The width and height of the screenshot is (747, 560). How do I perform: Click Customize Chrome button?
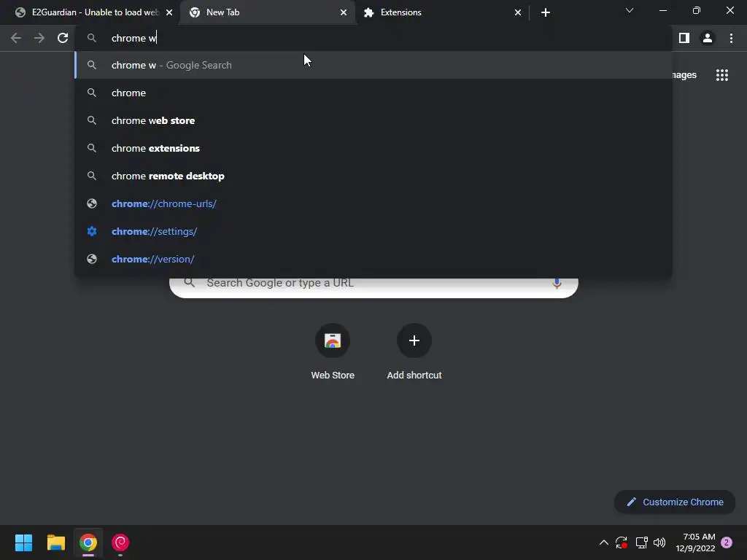675,502
